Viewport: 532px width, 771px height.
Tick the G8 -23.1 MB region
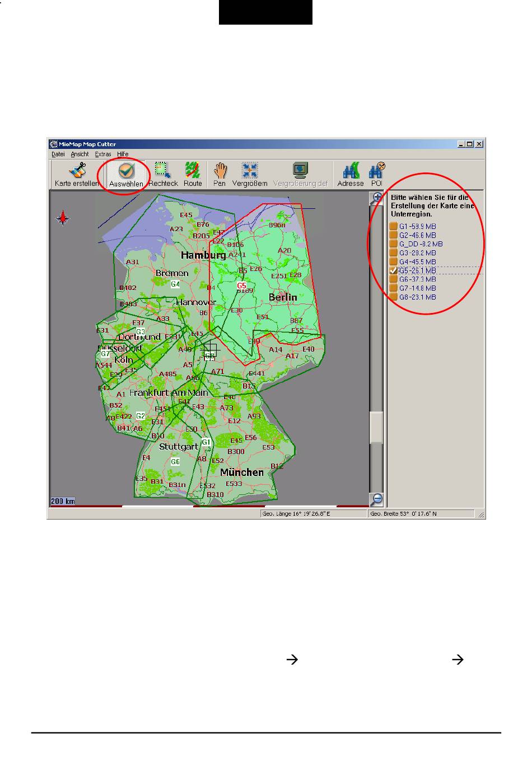394,297
